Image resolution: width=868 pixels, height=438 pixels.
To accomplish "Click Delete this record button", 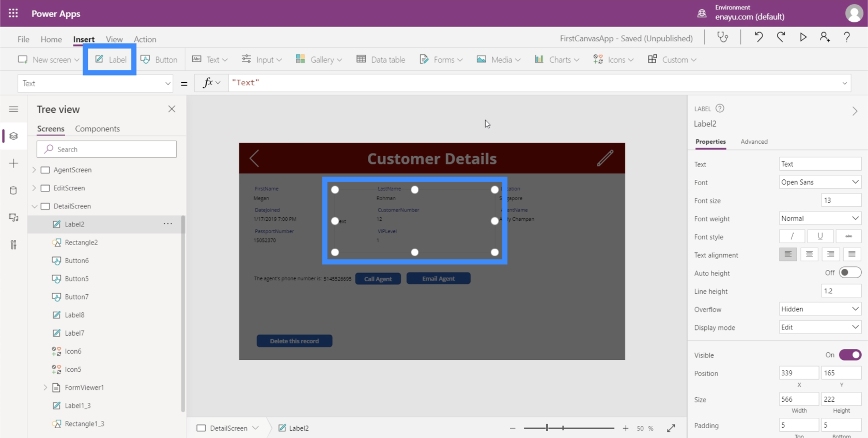I will [295, 341].
